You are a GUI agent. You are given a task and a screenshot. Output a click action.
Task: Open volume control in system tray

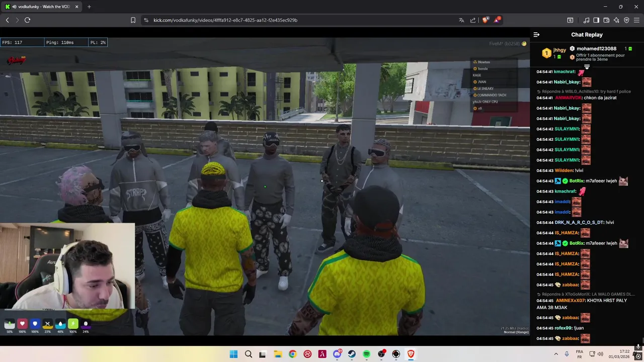click(x=600, y=354)
